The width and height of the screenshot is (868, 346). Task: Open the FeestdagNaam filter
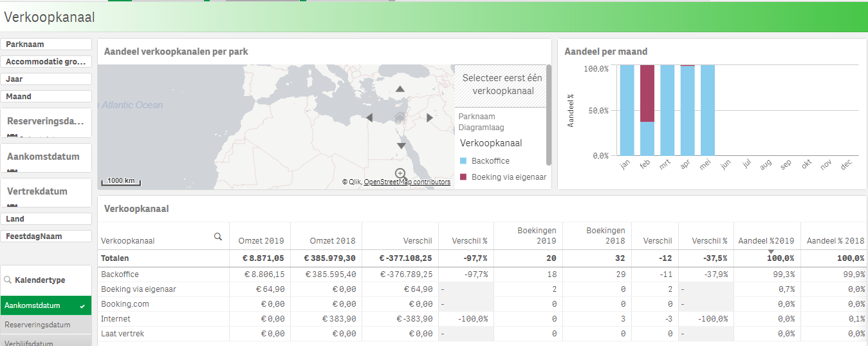click(x=46, y=236)
